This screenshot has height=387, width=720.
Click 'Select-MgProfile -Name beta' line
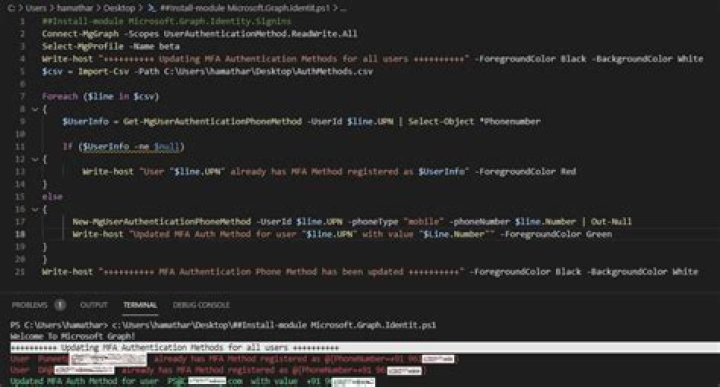pos(111,46)
